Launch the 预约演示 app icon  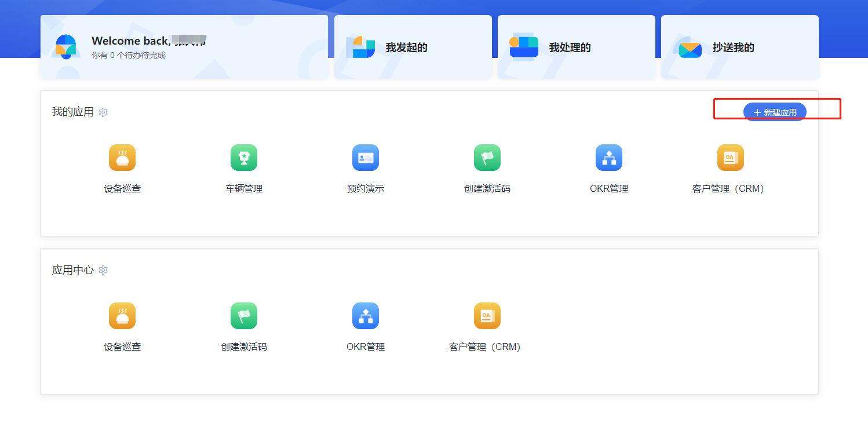click(x=366, y=158)
